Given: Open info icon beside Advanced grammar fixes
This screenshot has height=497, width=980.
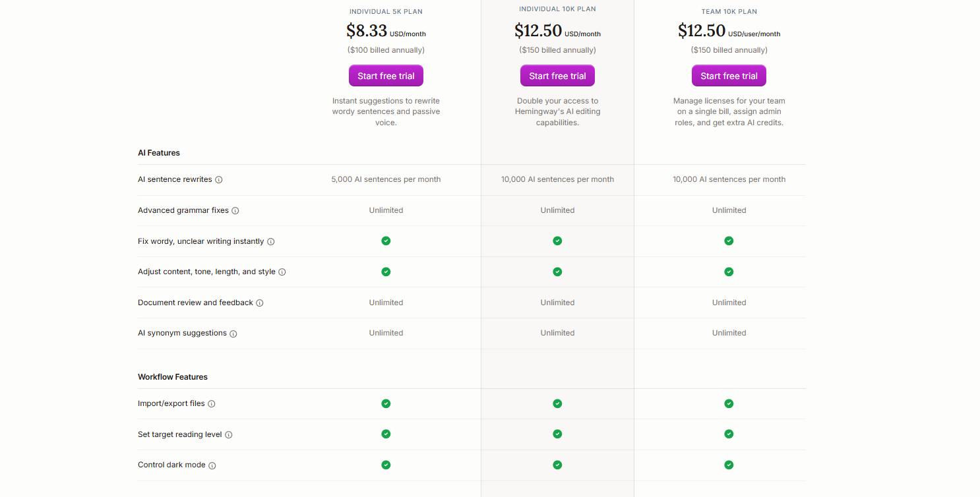Looking at the screenshot, I should tap(235, 211).
